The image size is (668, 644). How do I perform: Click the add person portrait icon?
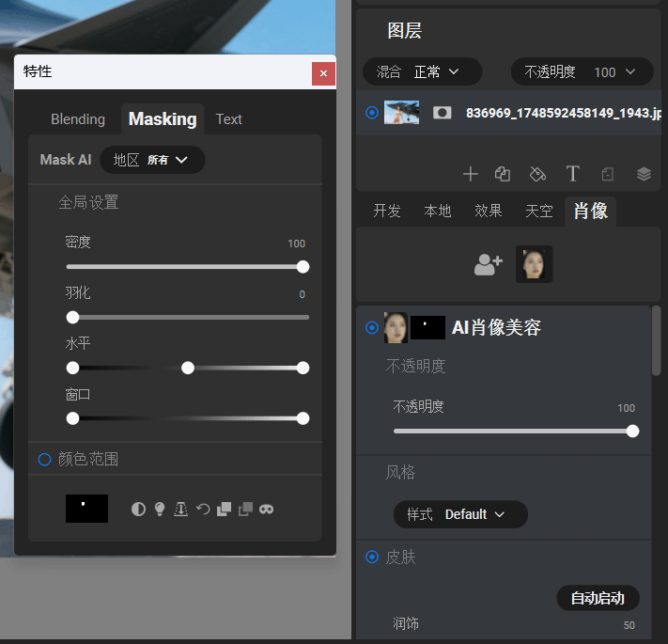(489, 264)
